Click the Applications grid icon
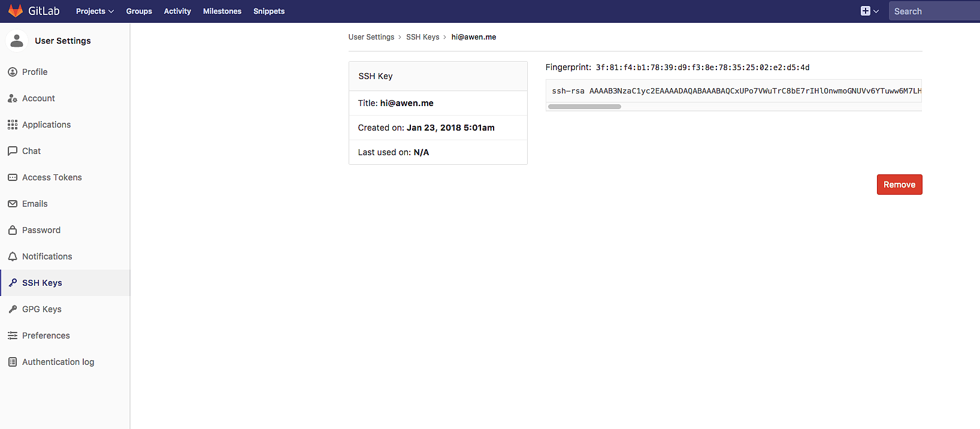This screenshot has height=429, width=980. click(x=13, y=125)
